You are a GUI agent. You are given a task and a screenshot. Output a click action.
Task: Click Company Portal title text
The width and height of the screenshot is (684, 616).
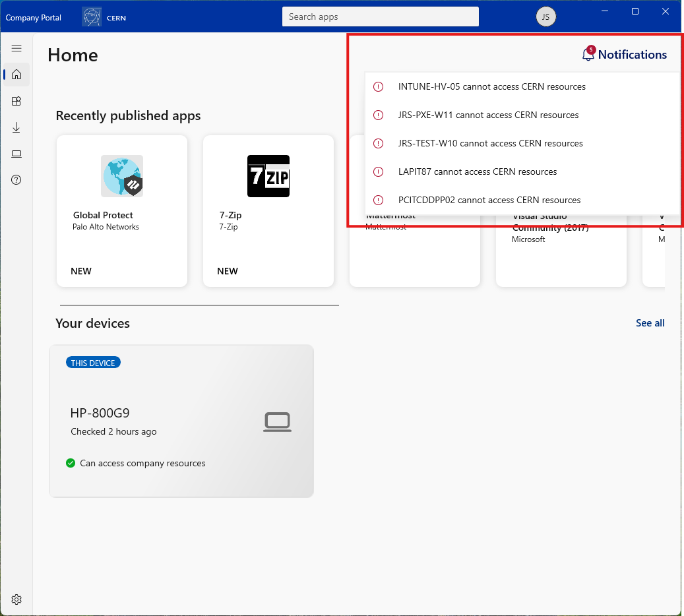coord(33,18)
